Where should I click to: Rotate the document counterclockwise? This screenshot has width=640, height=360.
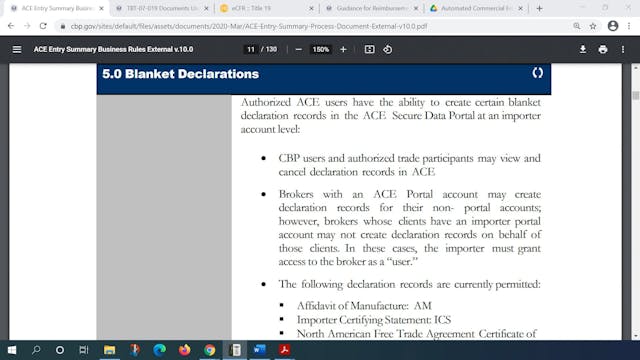(388, 49)
